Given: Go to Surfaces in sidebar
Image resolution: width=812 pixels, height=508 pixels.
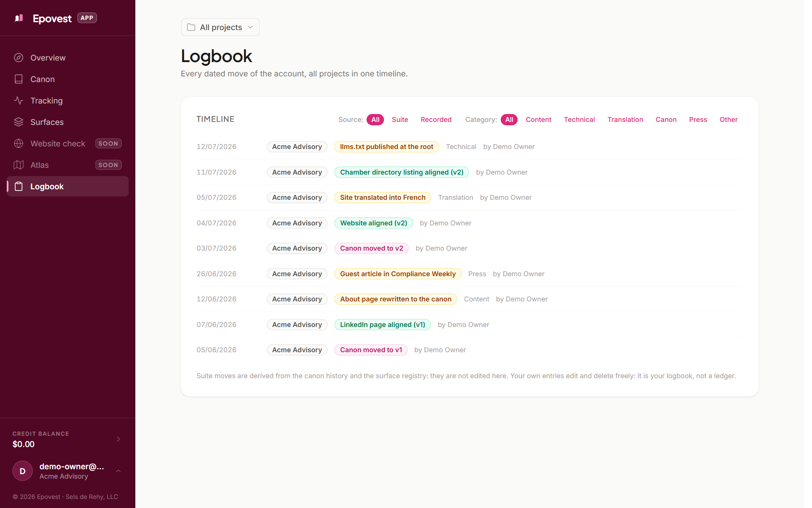Looking at the screenshot, I should pos(68,122).
